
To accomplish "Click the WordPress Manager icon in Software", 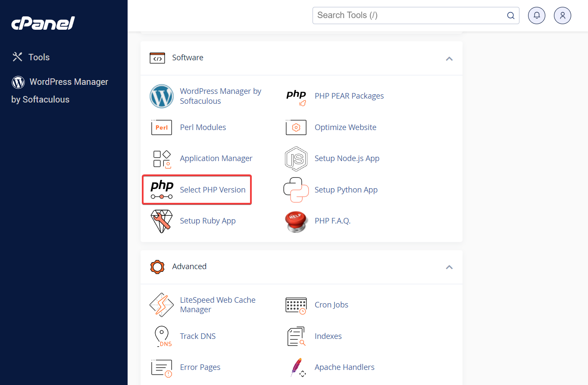I will tap(162, 96).
